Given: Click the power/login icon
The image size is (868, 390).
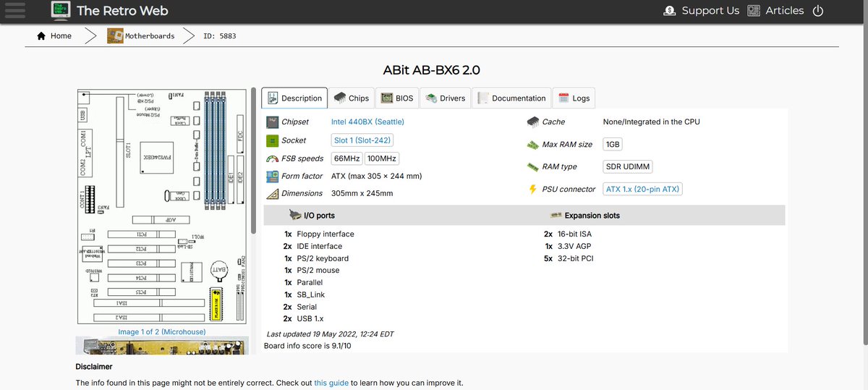Looking at the screenshot, I should (x=818, y=10).
